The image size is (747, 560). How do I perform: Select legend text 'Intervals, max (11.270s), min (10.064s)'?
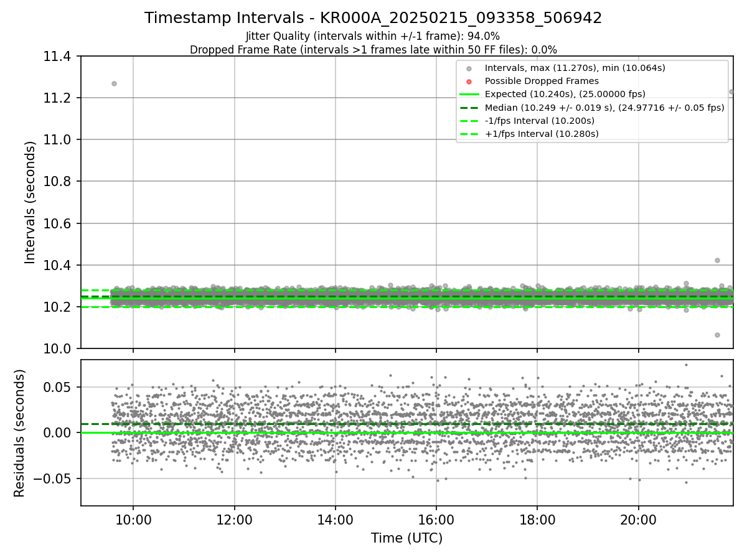575,68
